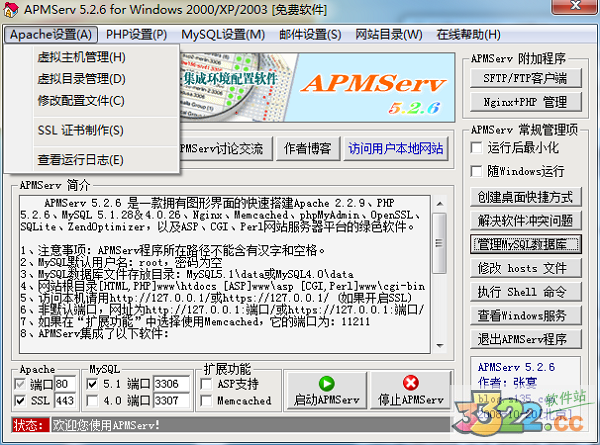
Task: Open the 在线帮助(H) menu
Action: click(x=468, y=35)
